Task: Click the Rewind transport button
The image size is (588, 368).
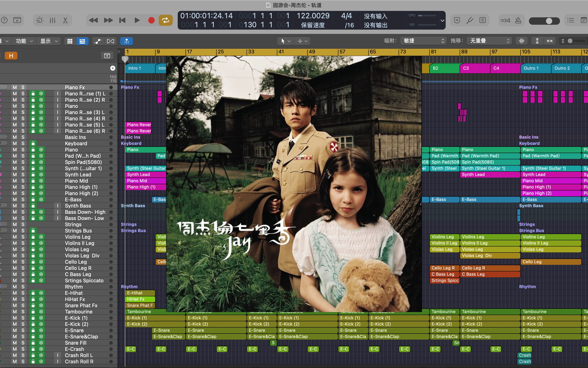Action: (93, 20)
